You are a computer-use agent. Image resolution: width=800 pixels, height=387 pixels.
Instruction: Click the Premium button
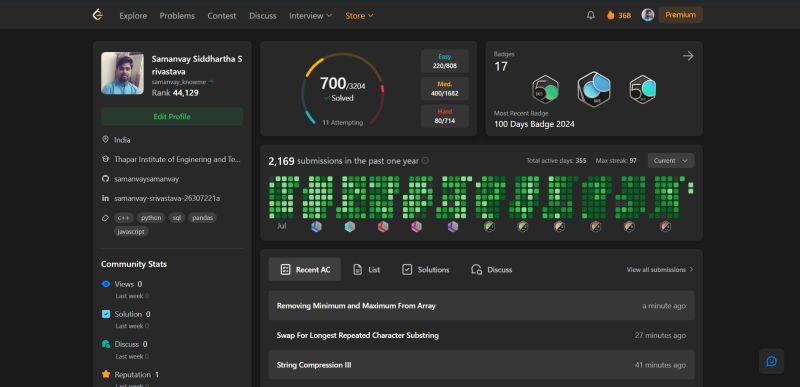[680, 15]
